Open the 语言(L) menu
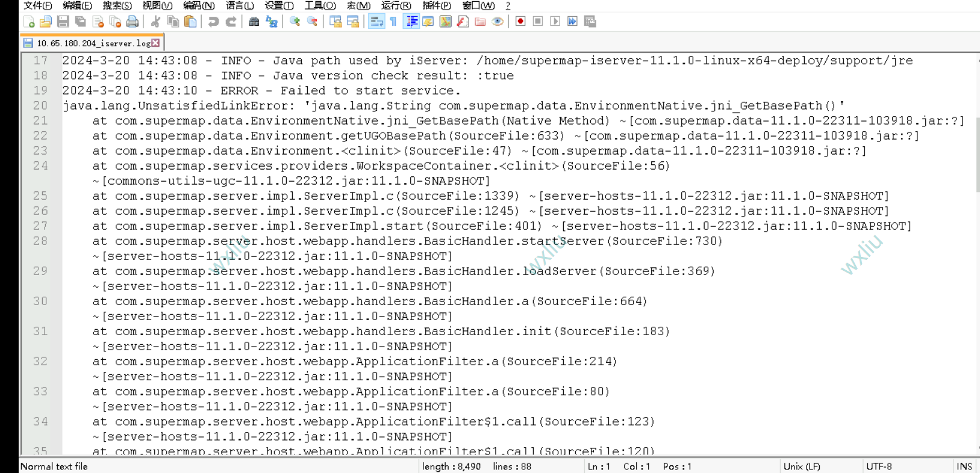 240,5
